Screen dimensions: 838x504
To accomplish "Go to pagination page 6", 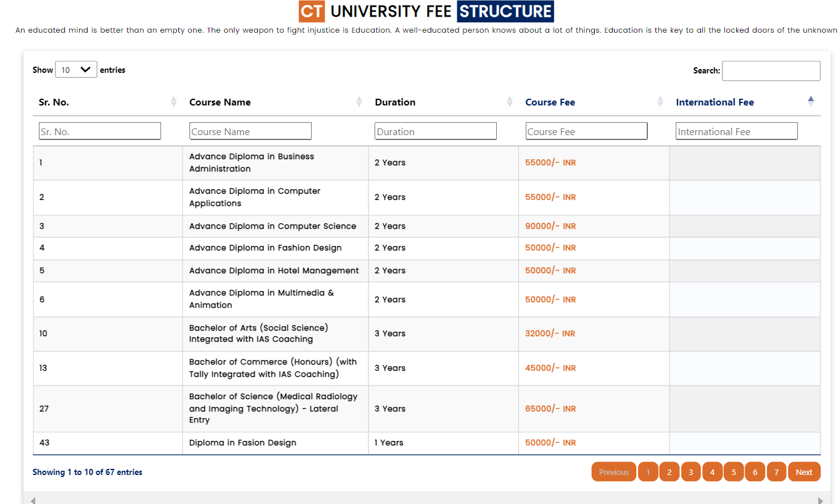I will pyautogui.click(x=755, y=472).
